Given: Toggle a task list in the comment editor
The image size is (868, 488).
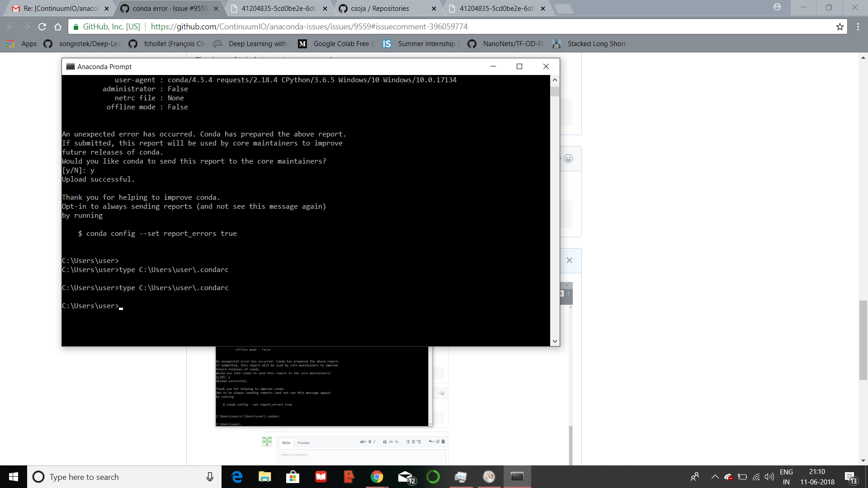Looking at the screenshot, I should (419, 441).
